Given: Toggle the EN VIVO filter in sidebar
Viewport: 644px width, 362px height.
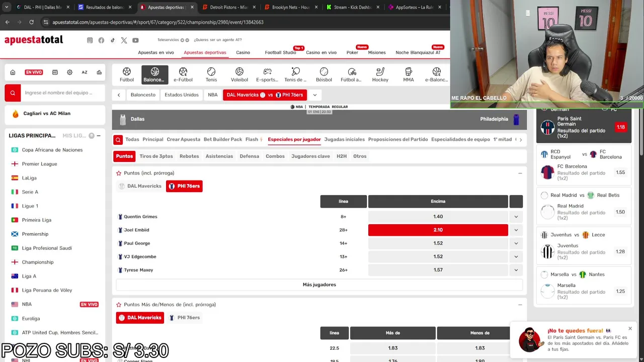Looking at the screenshot, I should tap(34, 72).
